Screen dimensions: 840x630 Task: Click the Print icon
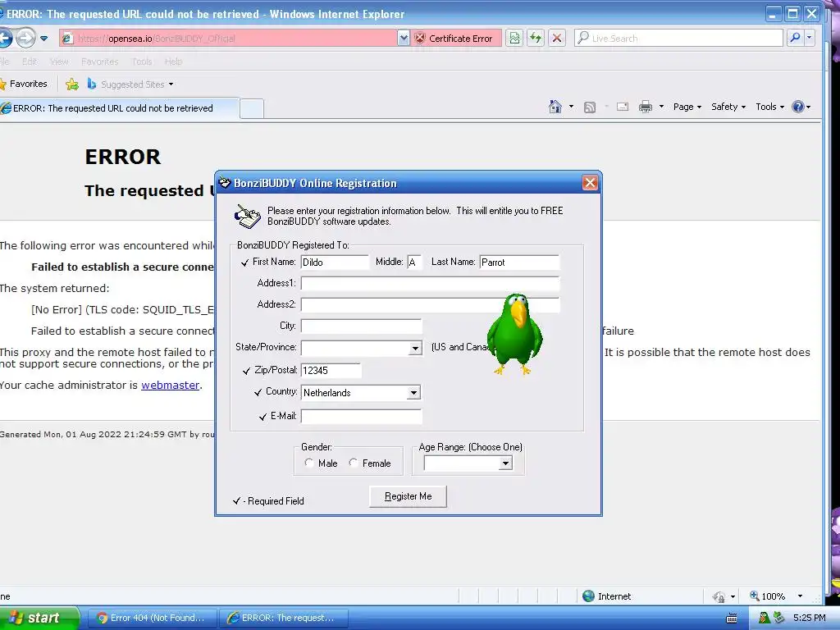click(646, 107)
